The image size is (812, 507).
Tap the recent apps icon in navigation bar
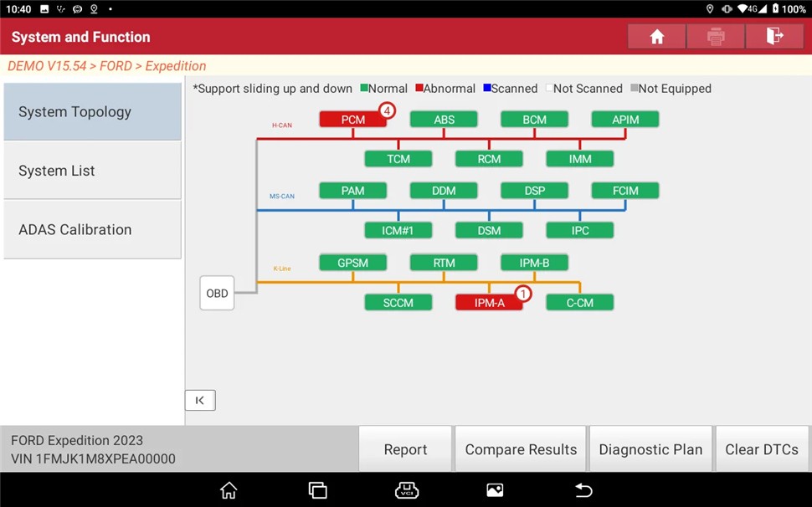pos(317,489)
